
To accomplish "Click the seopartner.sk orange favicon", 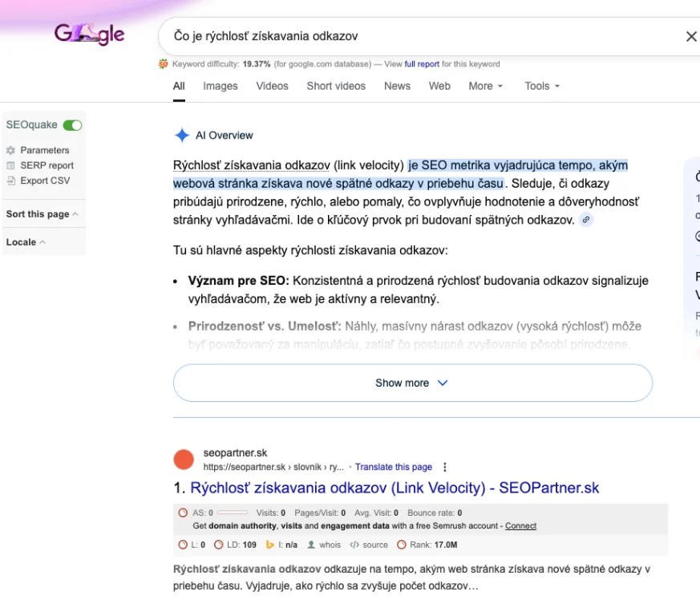I will pyautogui.click(x=184, y=460).
